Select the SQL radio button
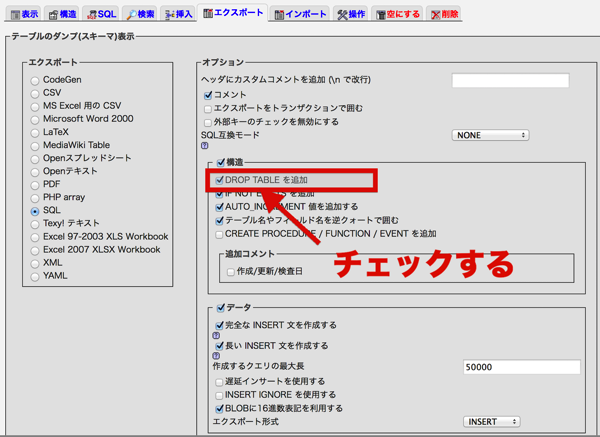Image resolution: width=600 pixels, height=437 pixels. 35,211
